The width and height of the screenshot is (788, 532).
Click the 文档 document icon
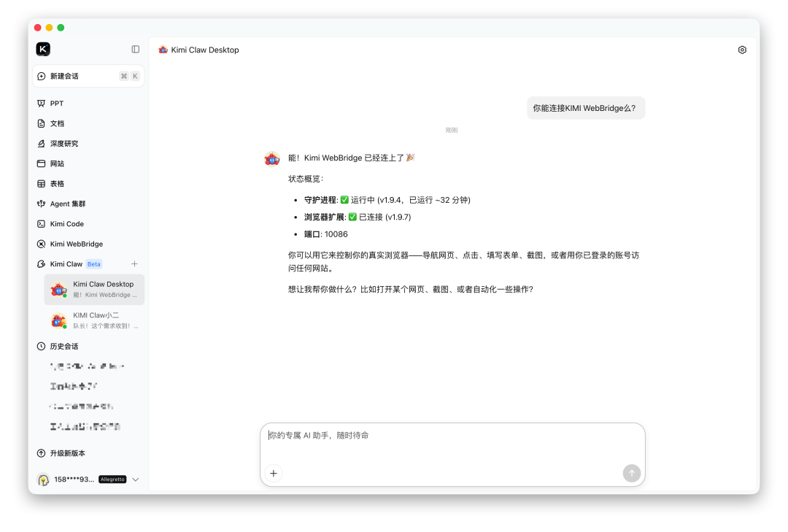(41, 123)
